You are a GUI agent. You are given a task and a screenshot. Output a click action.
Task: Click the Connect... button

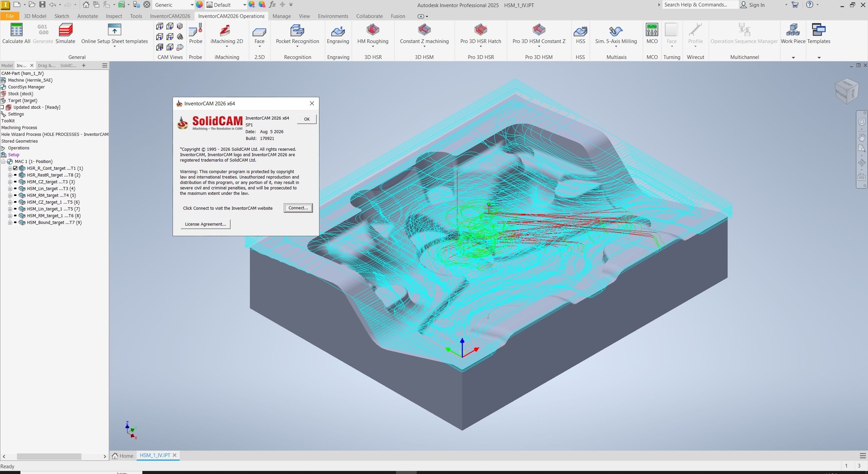(298, 208)
